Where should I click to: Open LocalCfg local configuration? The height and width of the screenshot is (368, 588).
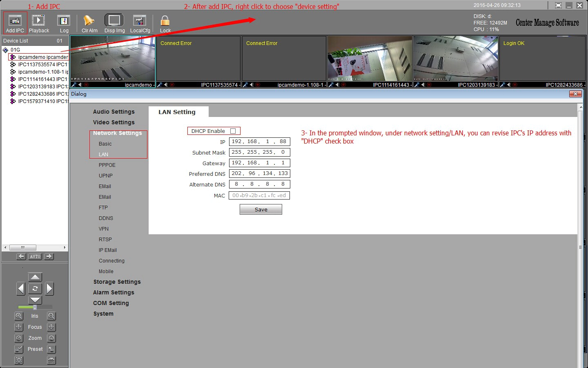click(x=140, y=23)
